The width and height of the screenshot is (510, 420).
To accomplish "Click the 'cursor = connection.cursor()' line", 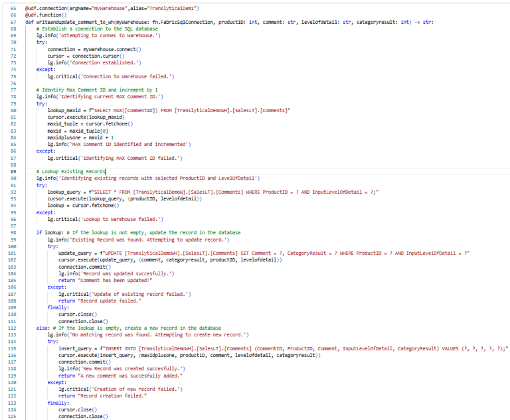I will [x=86, y=56].
